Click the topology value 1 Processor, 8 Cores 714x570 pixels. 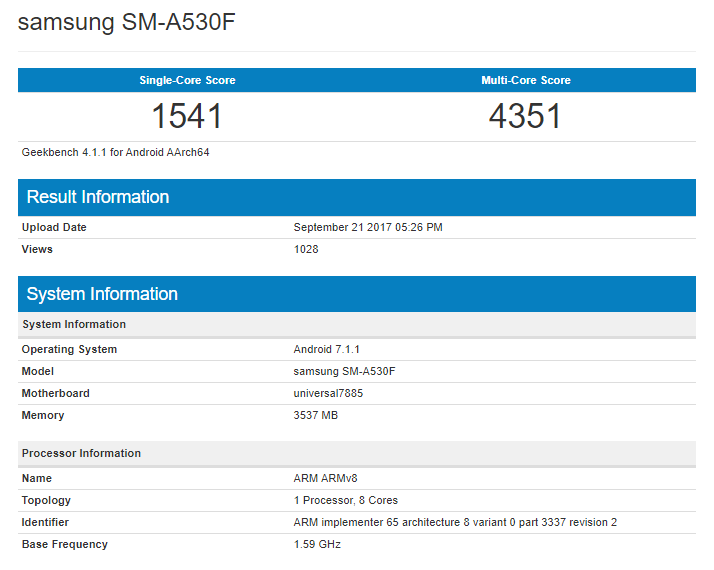[x=346, y=500]
